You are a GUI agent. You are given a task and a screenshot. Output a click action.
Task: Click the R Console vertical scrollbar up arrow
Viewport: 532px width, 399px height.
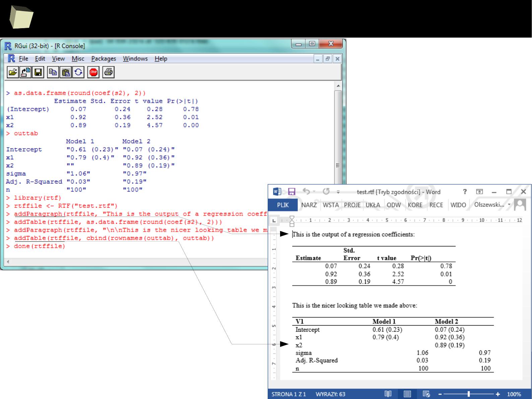click(338, 86)
